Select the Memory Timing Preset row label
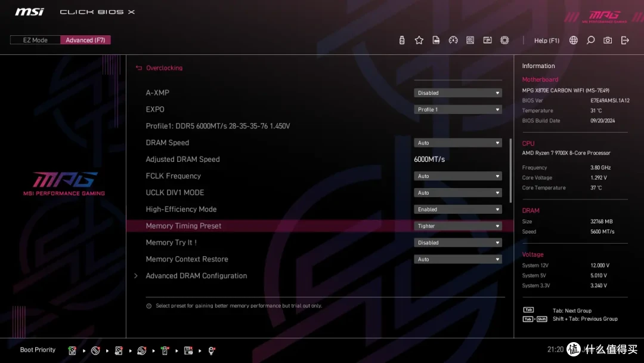This screenshot has height=363, width=644. click(x=184, y=226)
